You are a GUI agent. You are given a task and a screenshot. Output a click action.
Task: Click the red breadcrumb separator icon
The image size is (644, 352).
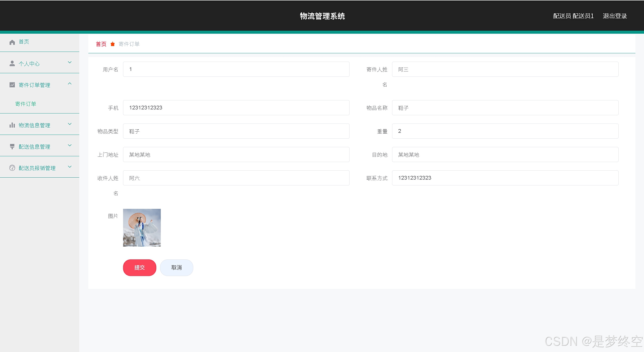click(x=112, y=44)
